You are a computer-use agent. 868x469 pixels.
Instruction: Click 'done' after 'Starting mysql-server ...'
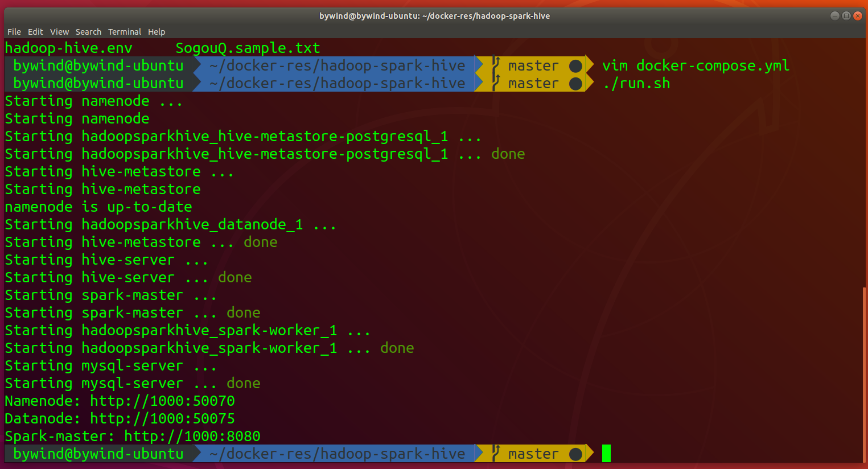(x=244, y=384)
